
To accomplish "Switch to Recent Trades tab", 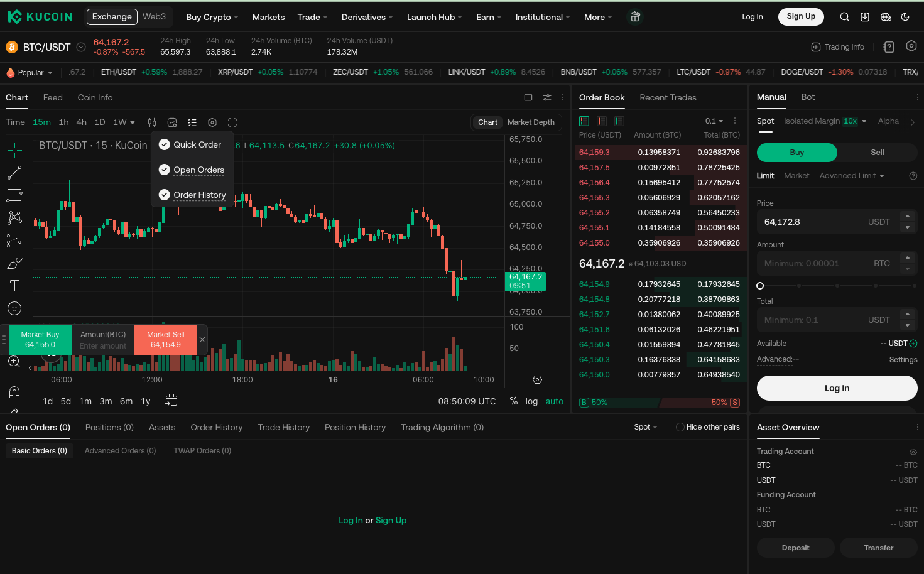I will click(x=668, y=97).
